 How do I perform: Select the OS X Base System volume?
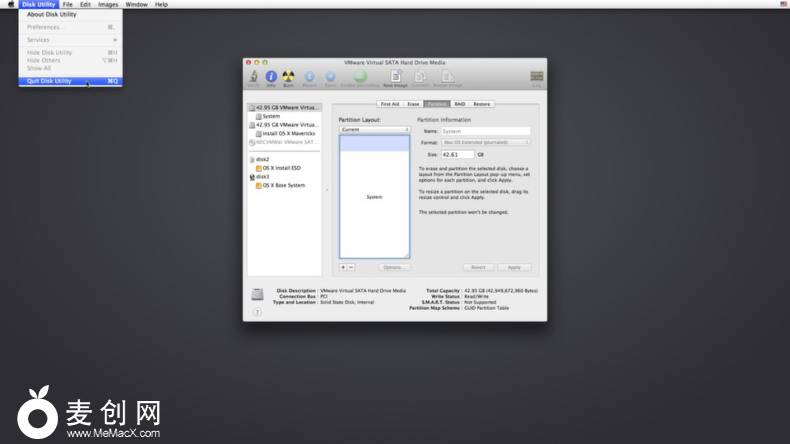point(283,185)
